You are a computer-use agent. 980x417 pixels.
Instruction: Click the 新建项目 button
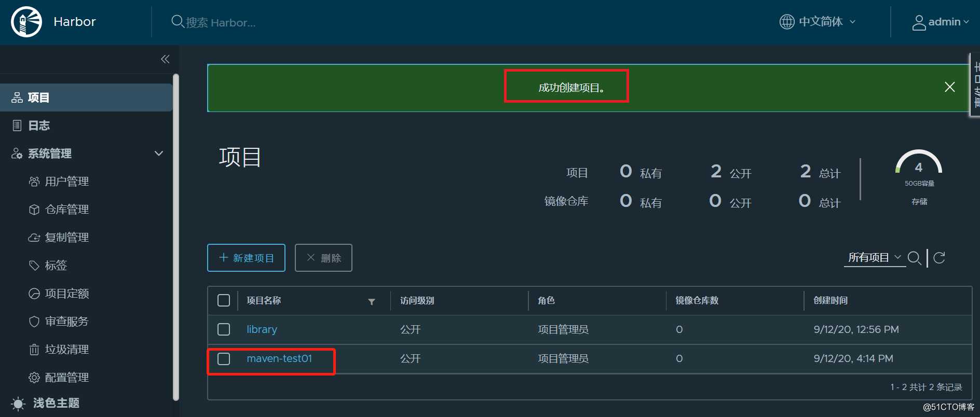coord(246,258)
